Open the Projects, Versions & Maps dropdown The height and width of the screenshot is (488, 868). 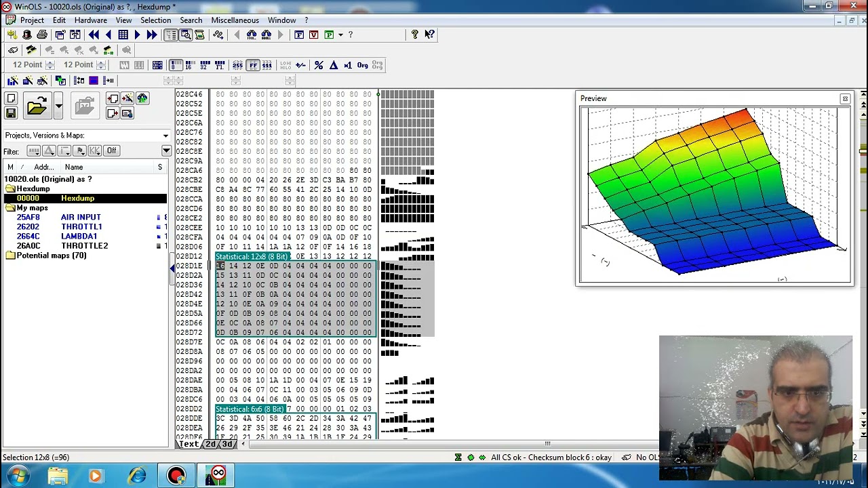[x=165, y=136]
